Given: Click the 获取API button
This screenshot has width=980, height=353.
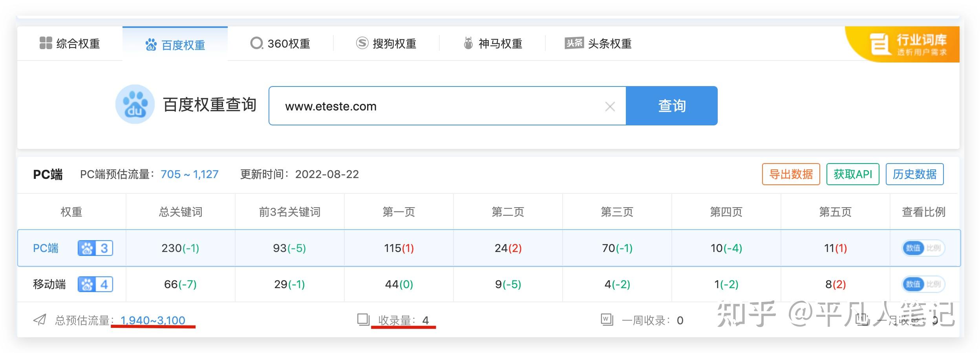Looking at the screenshot, I should (853, 174).
